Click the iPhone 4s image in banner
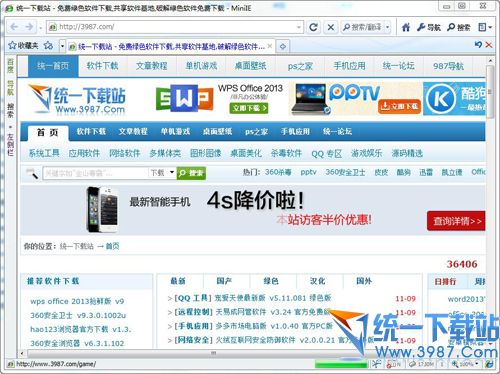Screen dimensions: 500x374 102,209
